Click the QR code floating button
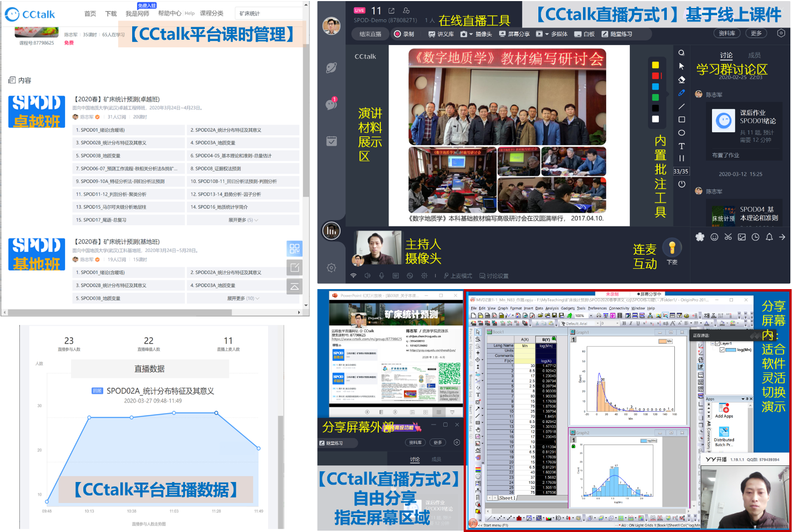The height and width of the screenshot is (532, 792). pos(294,248)
